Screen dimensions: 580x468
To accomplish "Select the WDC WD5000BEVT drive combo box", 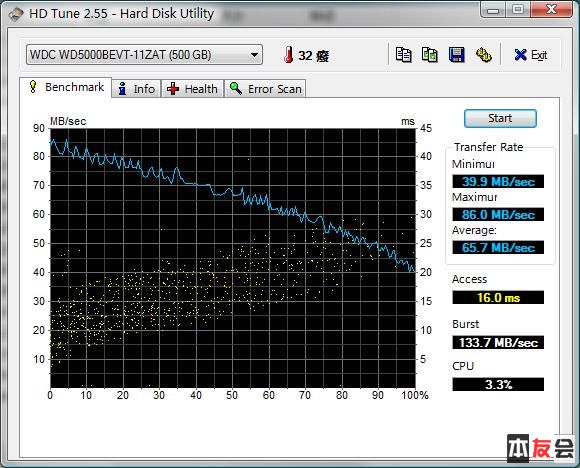I will tap(144, 55).
